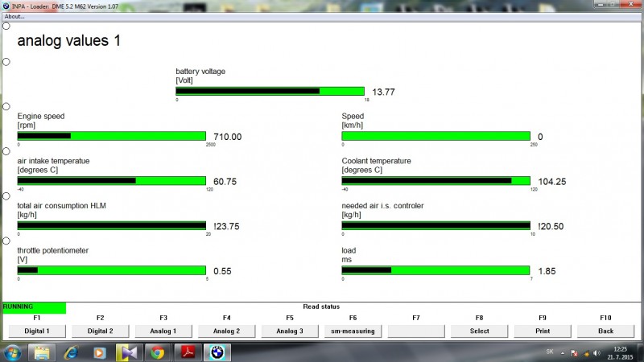The width and height of the screenshot is (644, 362).
Task: Click the F1 Digital 1 button
Action: [x=37, y=331]
